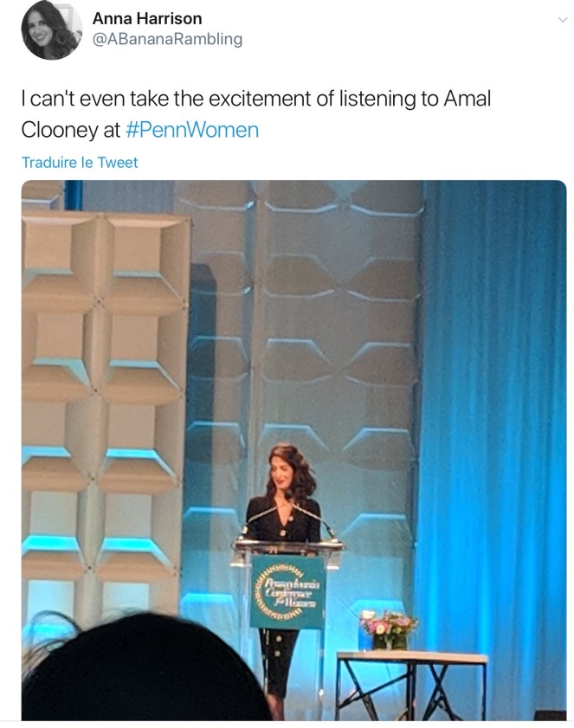The height and width of the screenshot is (728, 574).
Task: Click the side table in the photo
Action: [411, 686]
